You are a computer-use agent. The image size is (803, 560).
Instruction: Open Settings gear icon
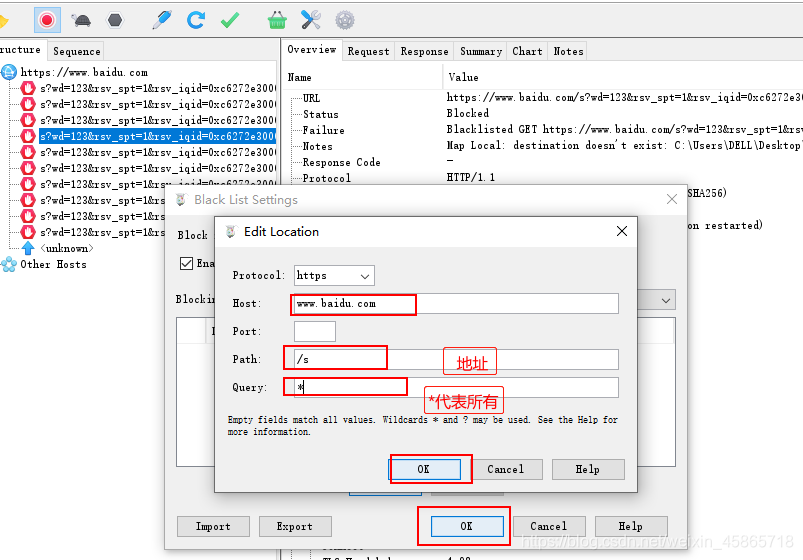(x=345, y=20)
